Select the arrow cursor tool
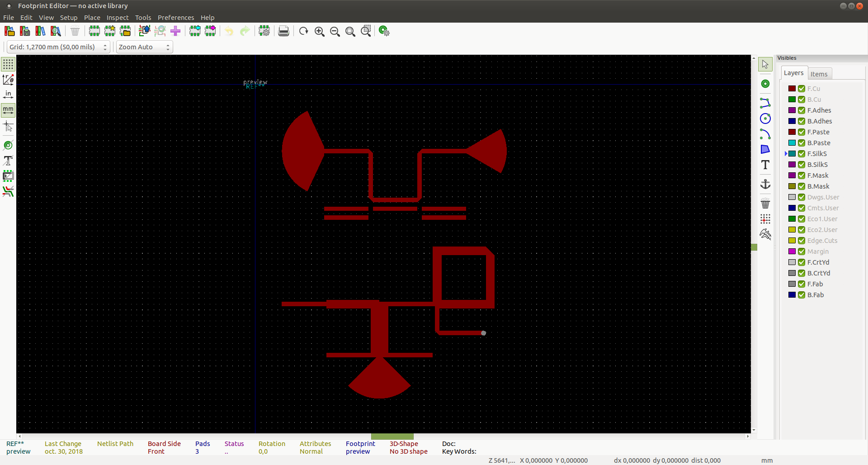 coord(765,64)
